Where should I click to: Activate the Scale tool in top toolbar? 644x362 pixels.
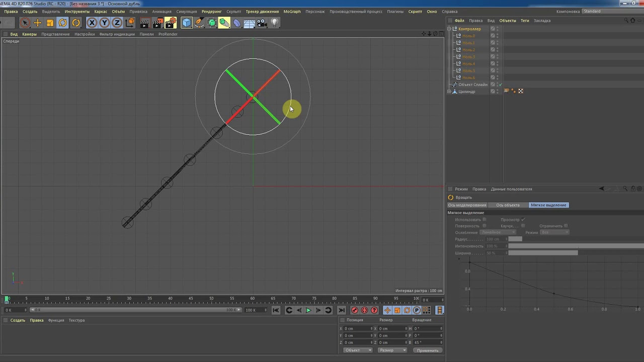(x=50, y=23)
